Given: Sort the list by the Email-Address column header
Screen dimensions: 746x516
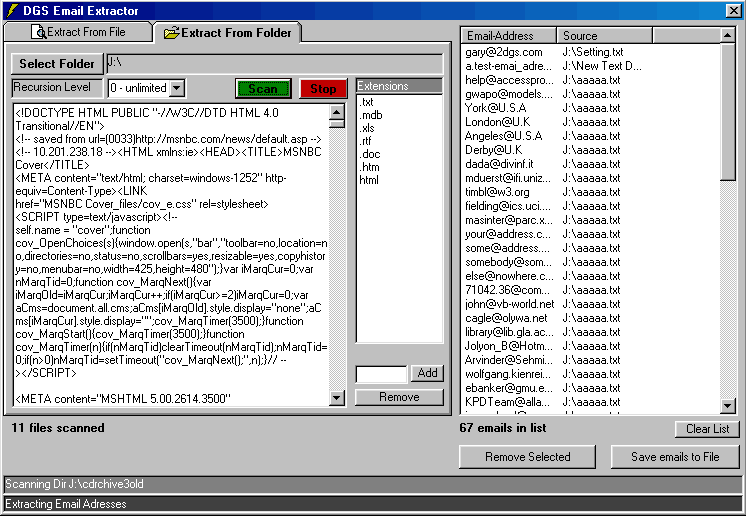Looking at the screenshot, I should coord(508,36).
